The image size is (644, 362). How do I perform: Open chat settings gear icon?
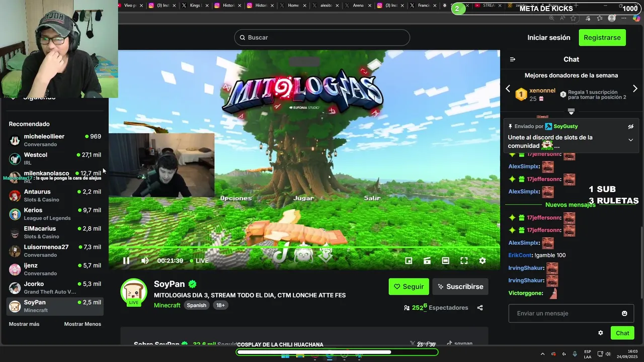[x=600, y=333]
